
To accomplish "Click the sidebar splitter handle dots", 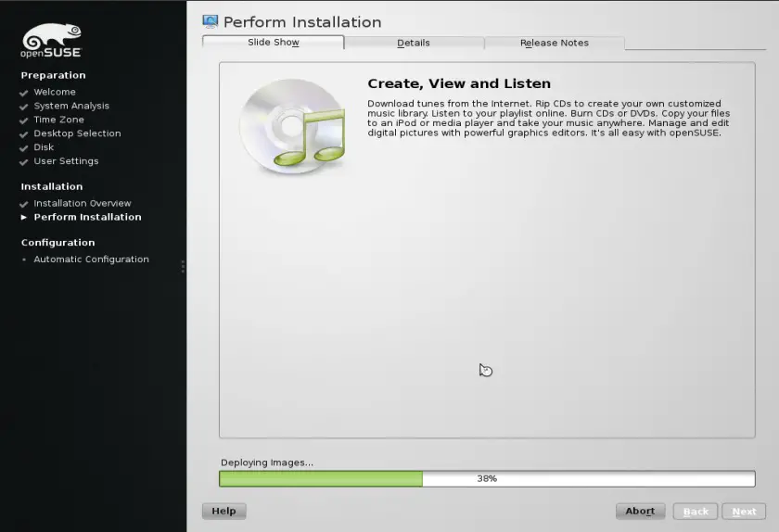I will [183, 267].
